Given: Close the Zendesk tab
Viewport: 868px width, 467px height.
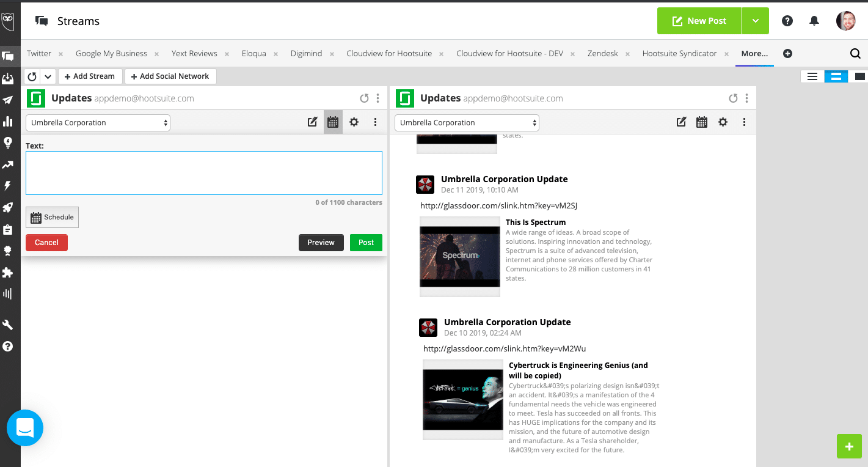Looking at the screenshot, I should point(627,54).
